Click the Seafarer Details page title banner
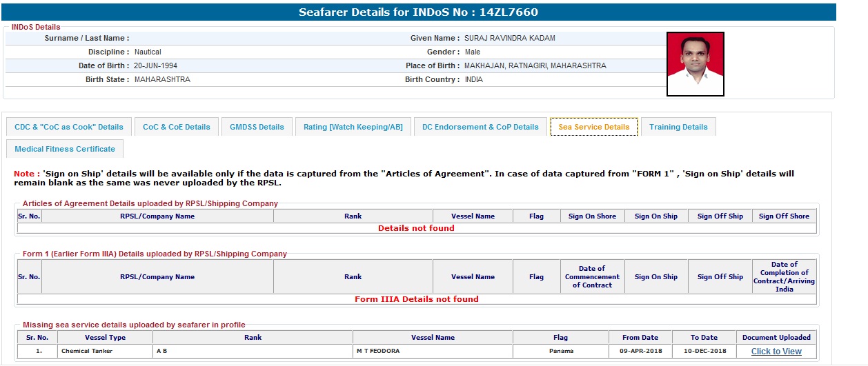The width and height of the screenshot is (868, 366). click(x=418, y=12)
